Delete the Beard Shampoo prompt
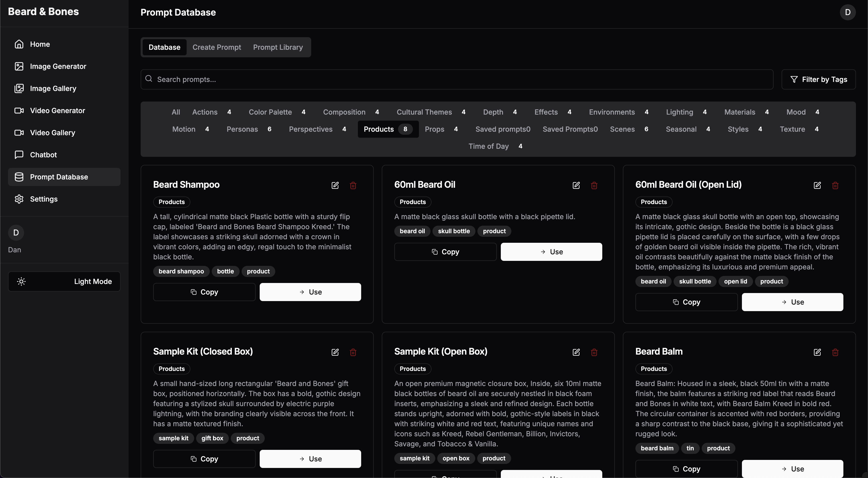The height and width of the screenshot is (478, 868). (353, 185)
